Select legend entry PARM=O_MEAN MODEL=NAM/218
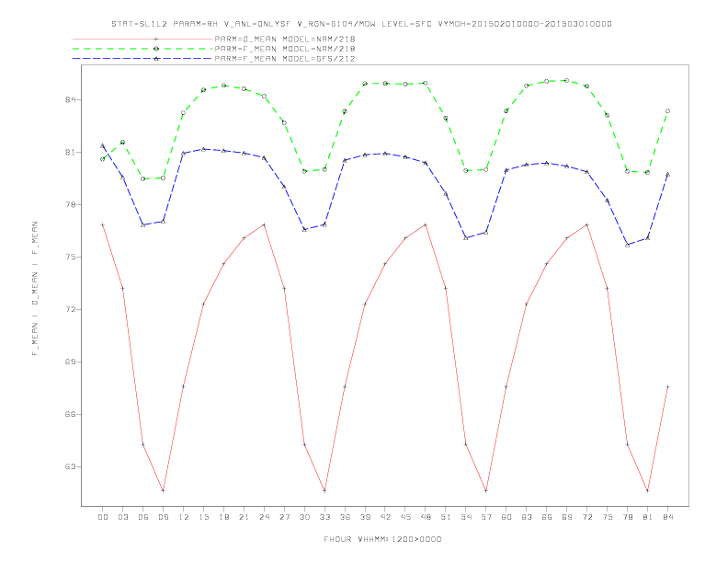The height and width of the screenshot is (563, 728). pyautogui.click(x=285, y=39)
